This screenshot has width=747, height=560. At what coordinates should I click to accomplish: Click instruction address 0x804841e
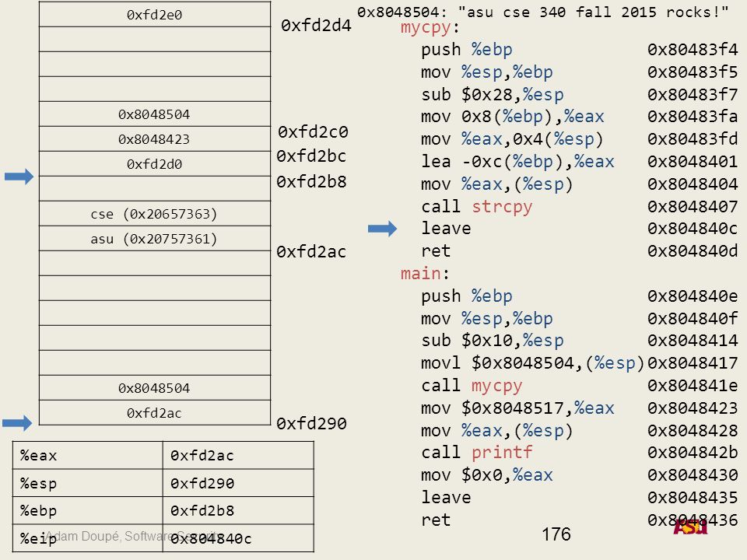[693, 385]
